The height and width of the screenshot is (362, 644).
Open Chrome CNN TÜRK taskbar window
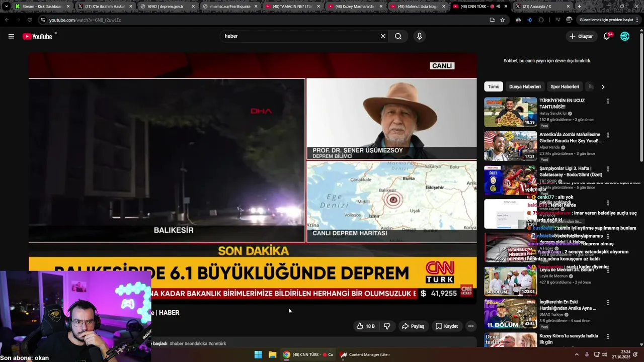coord(308,354)
